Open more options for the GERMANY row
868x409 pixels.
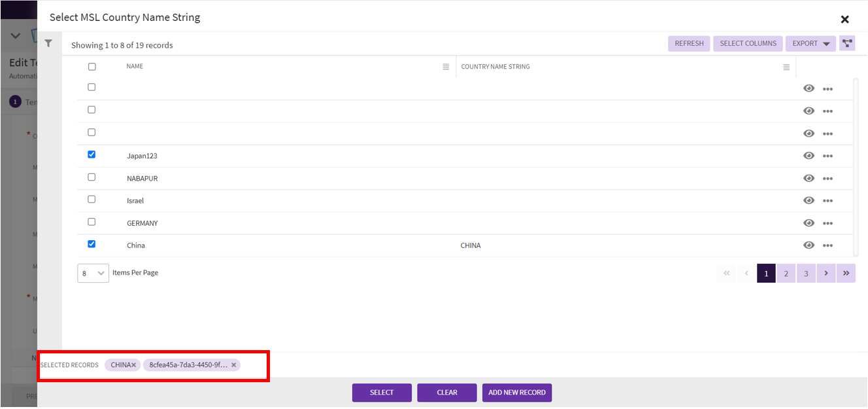coord(827,223)
